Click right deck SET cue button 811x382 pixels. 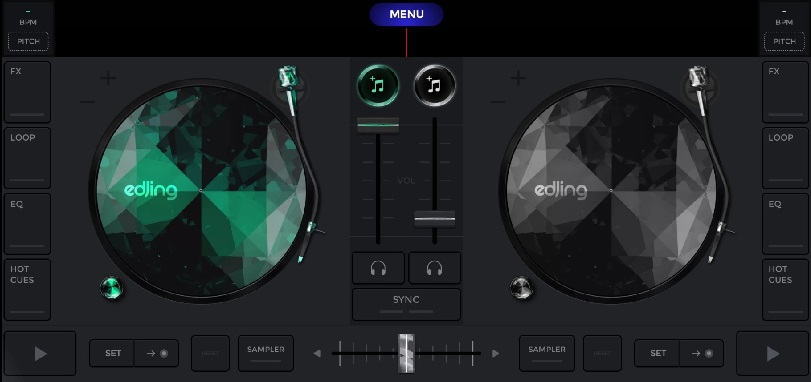point(657,353)
